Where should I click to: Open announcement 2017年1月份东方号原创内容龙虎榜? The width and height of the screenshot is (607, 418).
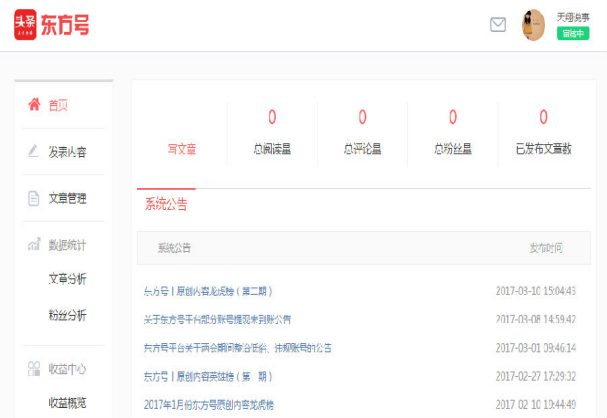coord(209,405)
